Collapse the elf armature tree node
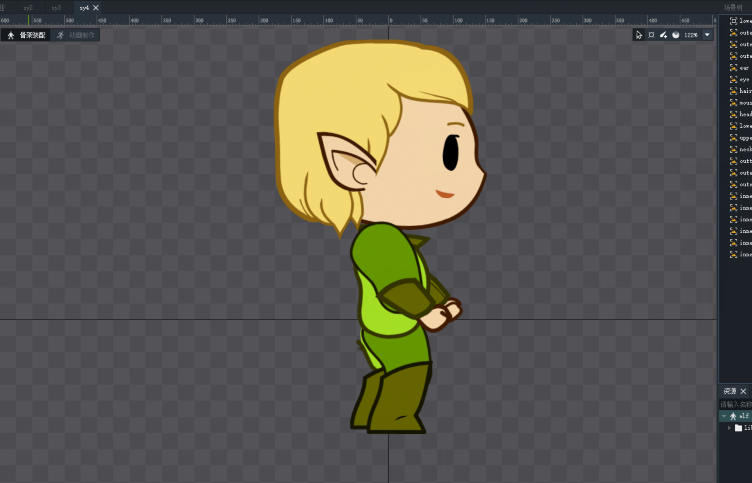Viewport: 752px width, 483px height. [724, 416]
